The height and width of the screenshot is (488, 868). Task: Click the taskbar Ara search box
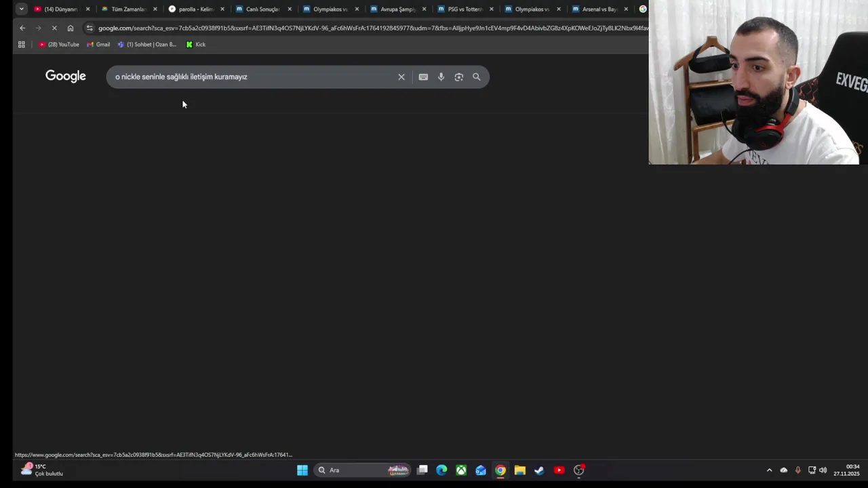point(363,470)
